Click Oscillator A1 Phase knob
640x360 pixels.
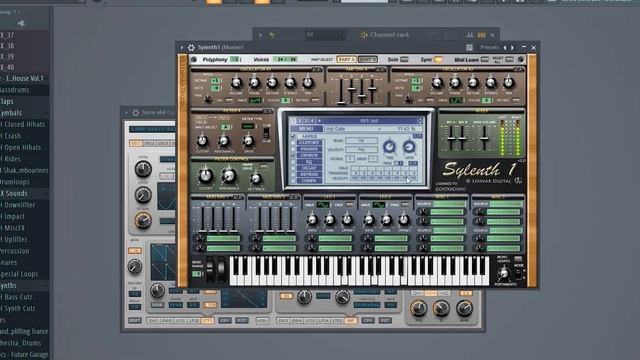pos(254,83)
